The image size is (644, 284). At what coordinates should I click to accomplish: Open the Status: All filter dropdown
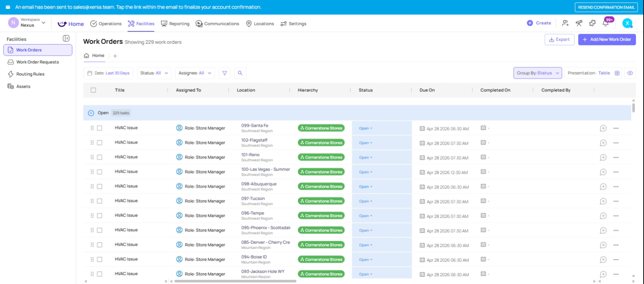[x=154, y=73]
